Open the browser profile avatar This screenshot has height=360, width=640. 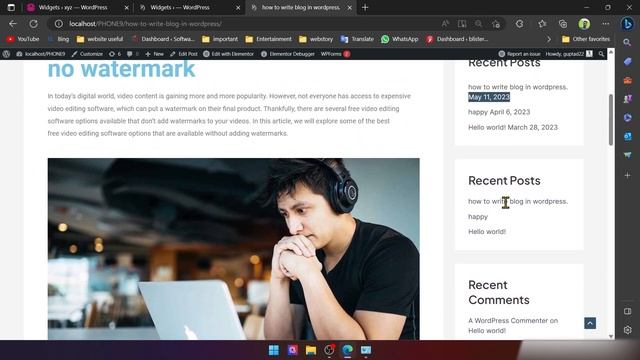(x=584, y=24)
